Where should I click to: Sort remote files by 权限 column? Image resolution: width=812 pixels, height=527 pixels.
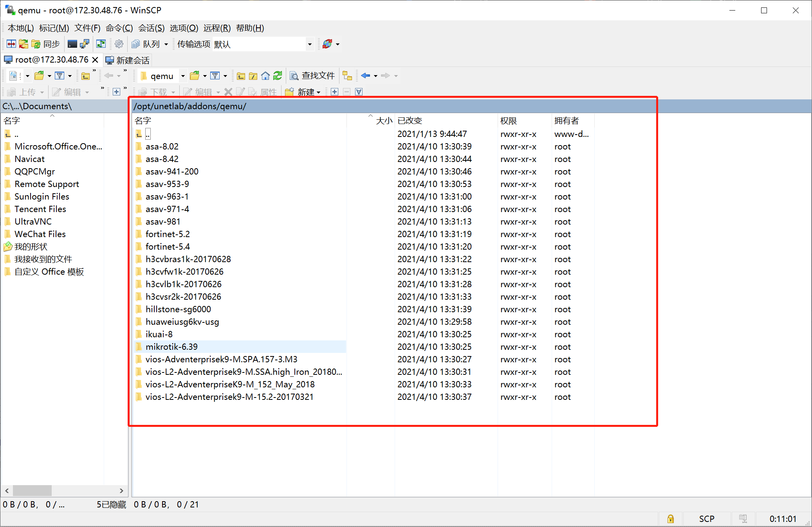click(525, 121)
